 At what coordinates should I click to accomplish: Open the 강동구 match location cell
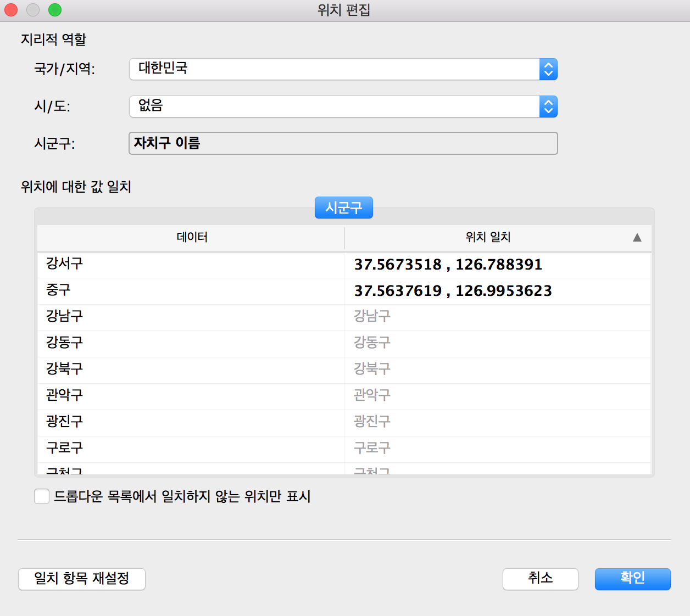(x=498, y=344)
